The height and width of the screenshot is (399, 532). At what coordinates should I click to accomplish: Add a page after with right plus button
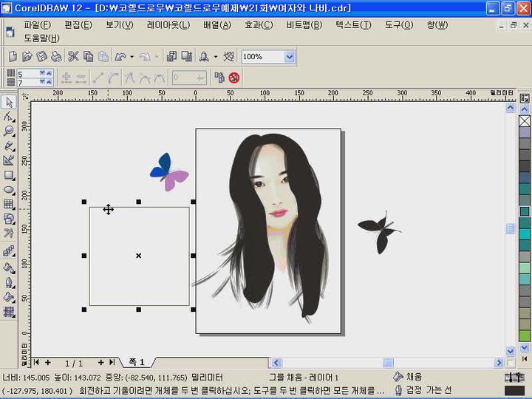click(x=100, y=362)
